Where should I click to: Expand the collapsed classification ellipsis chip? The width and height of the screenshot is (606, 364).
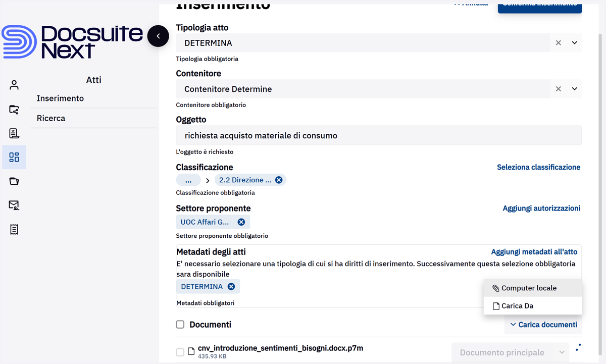tap(188, 180)
